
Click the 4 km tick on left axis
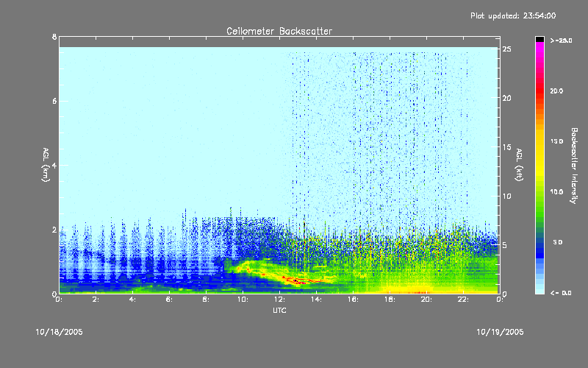[54, 165]
